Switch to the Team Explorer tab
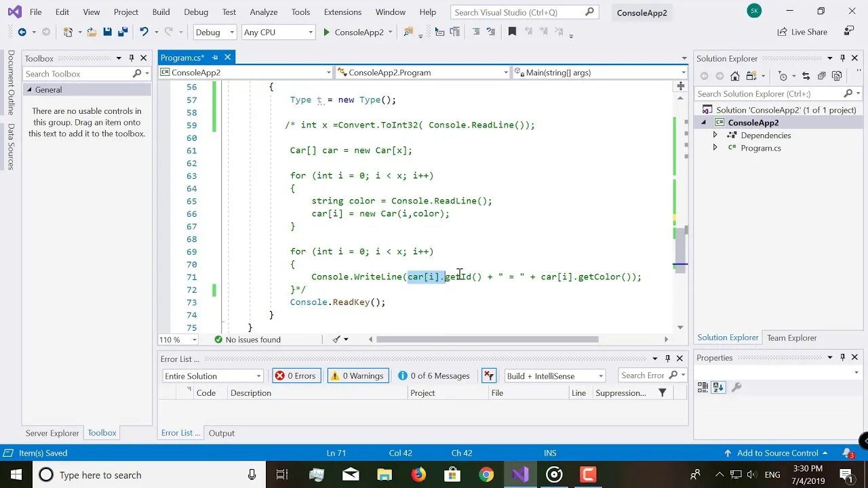Viewport: 868px width, 488px height. pyautogui.click(x=791, y=338)
